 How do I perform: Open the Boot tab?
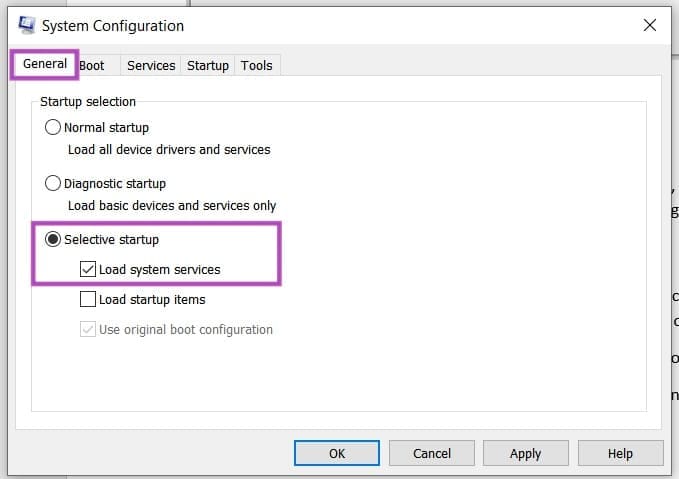[x=92, y=66]
